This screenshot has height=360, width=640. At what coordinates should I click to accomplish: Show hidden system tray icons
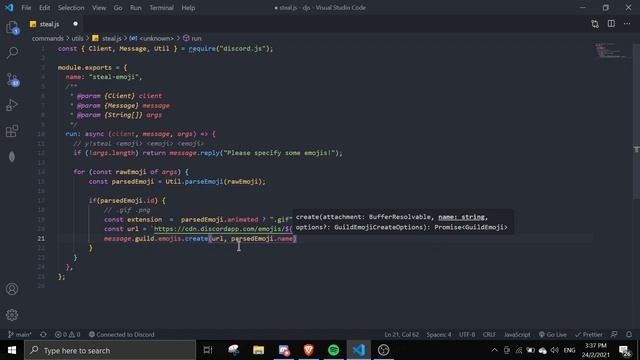[x=494, y=350]
